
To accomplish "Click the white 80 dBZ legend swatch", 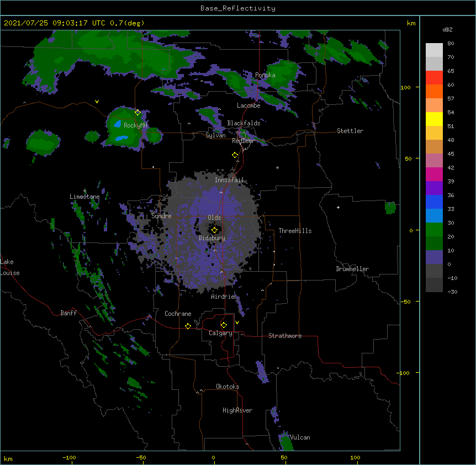I will [434, 50].
